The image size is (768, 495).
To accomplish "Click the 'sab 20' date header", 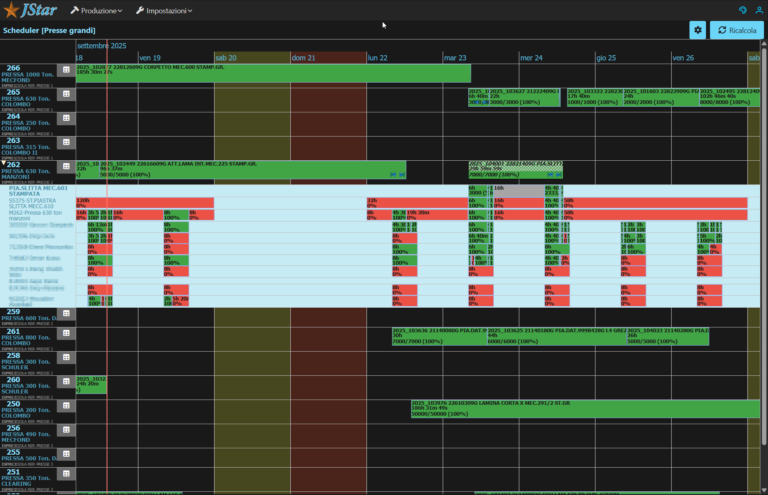I will pyautogui.click(x=226, y=58).
